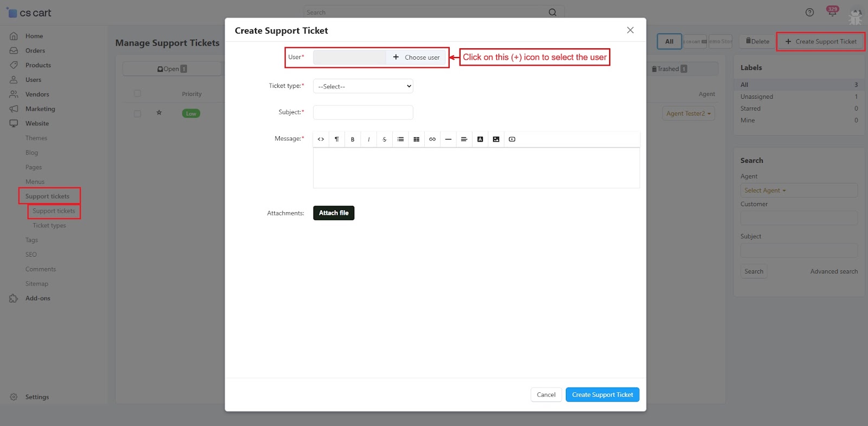Insert a table in the message editor

point(416,139)
